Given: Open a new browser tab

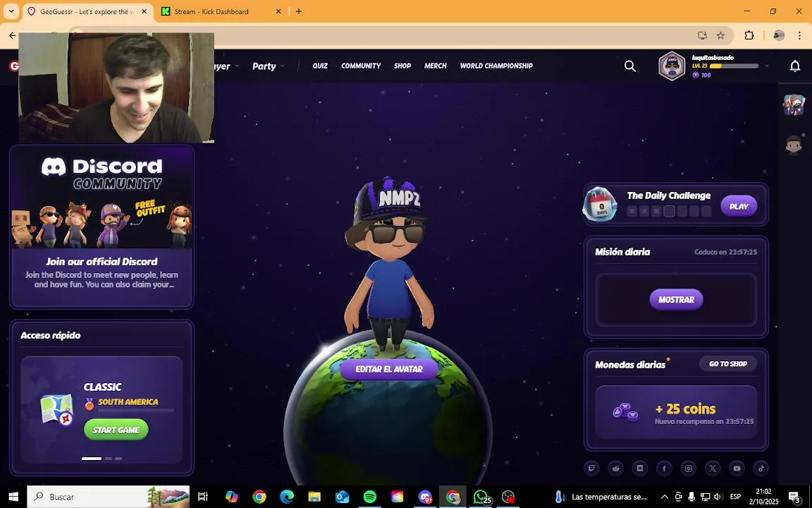Looking at the screenshot, I should (x=299, y=11).
